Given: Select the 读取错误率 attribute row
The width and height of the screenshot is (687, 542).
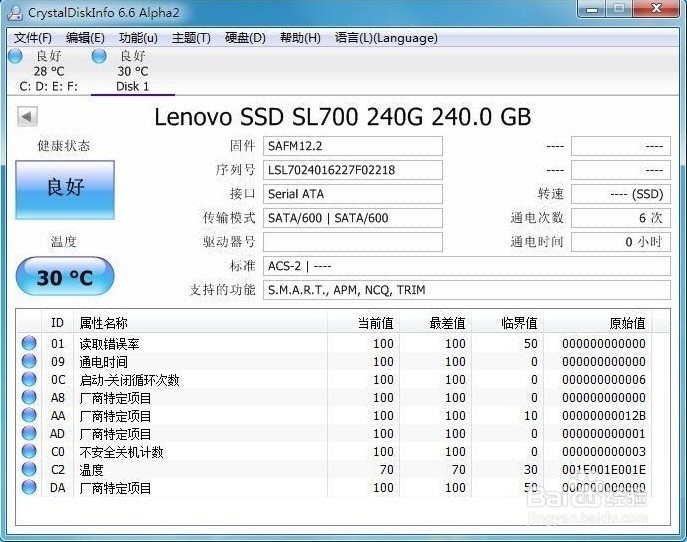Looking at the screenshot, I should (x=333, y=344).
